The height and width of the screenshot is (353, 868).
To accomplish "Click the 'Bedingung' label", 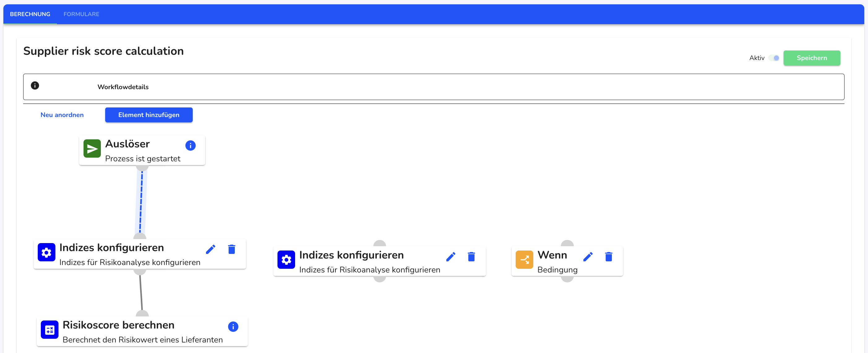I will 557,270.
